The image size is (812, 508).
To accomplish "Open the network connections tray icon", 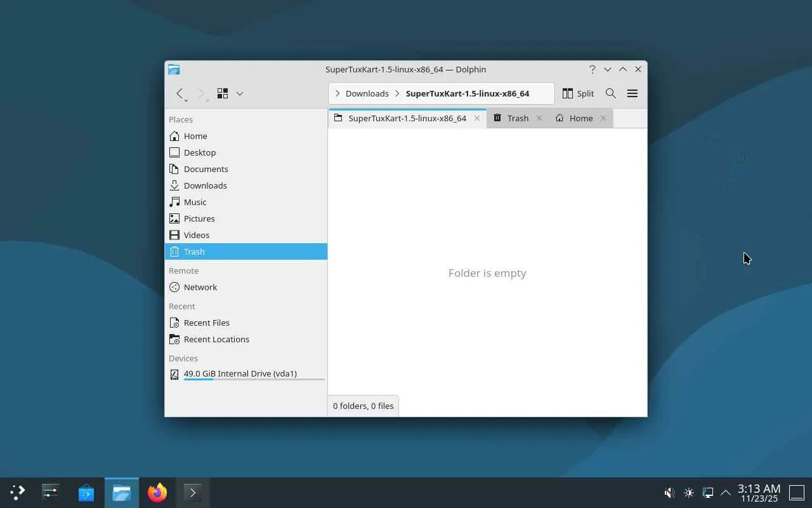I will pos(708,493).
